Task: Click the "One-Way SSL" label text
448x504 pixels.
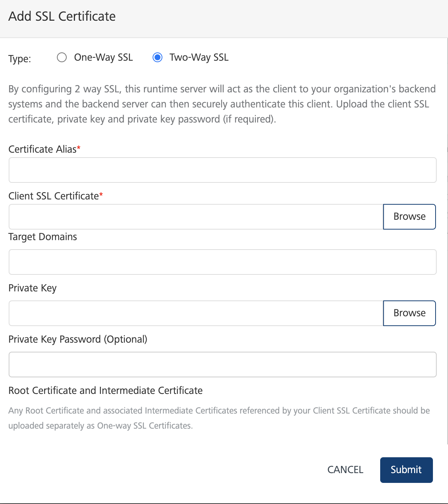Action: click(103, 57)
